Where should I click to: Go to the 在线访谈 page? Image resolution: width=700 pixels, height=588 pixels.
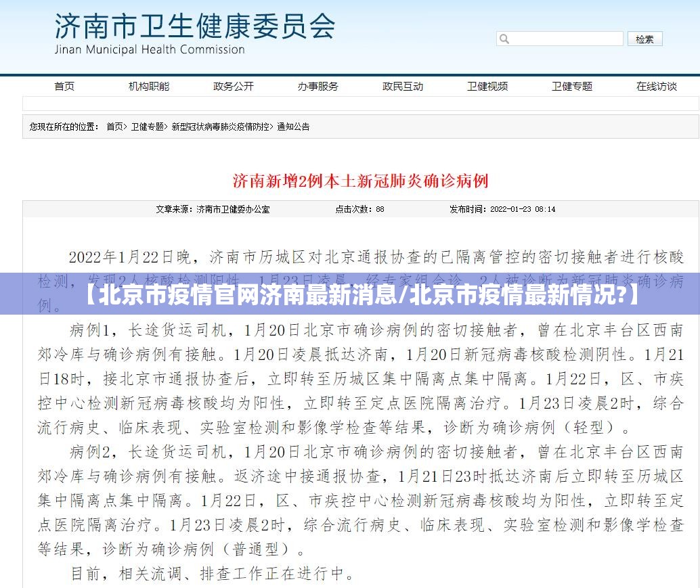pos(656,86)
